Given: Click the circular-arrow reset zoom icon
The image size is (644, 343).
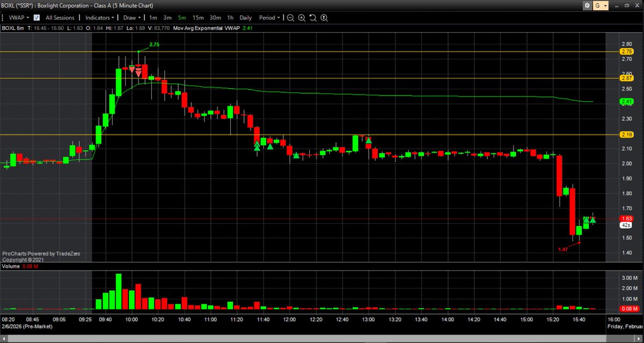Looking at the screenshot, I should 313,18.
